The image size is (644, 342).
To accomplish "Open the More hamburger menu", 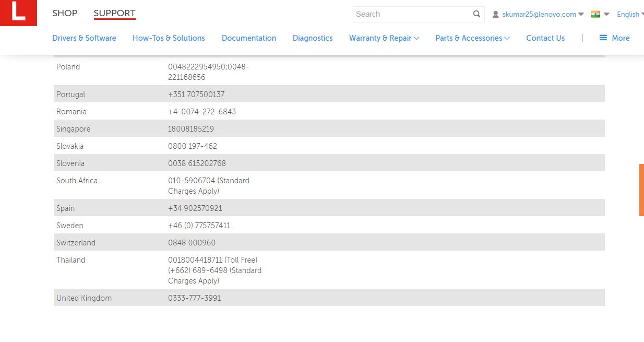I will 614,38.
